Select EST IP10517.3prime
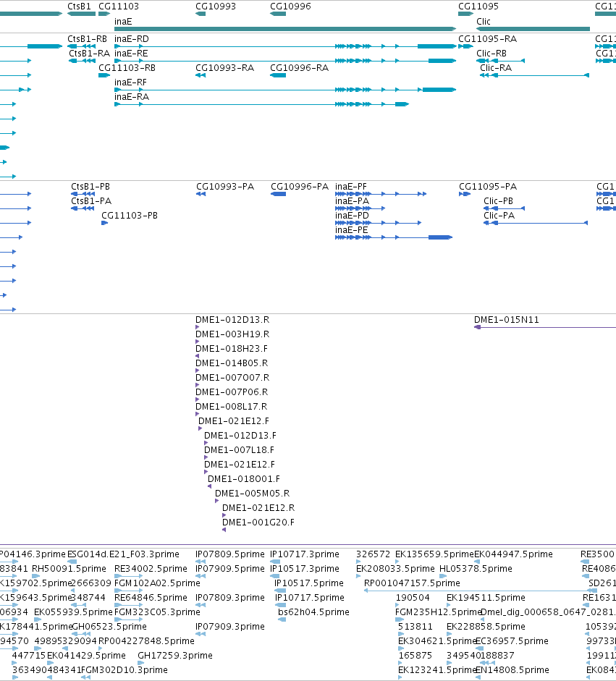 275,576
